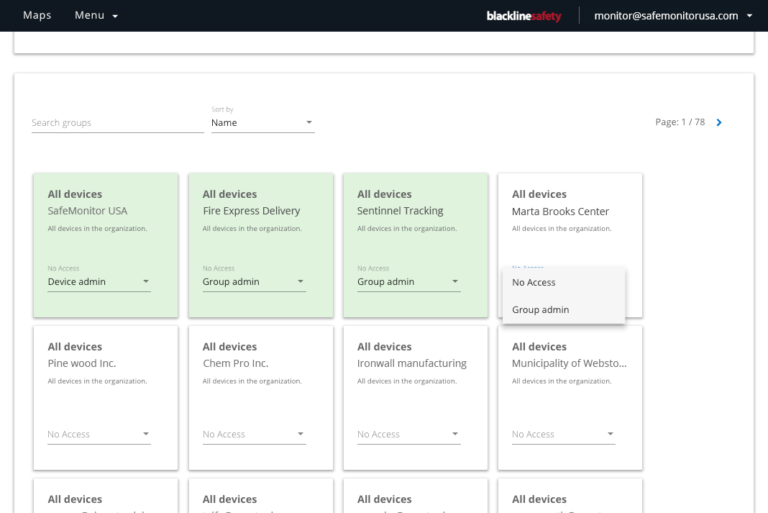The width and height of the screenshot is (768, 513).
Task: Click the Fire Express Delivery organization name
Action: (251, 211)
